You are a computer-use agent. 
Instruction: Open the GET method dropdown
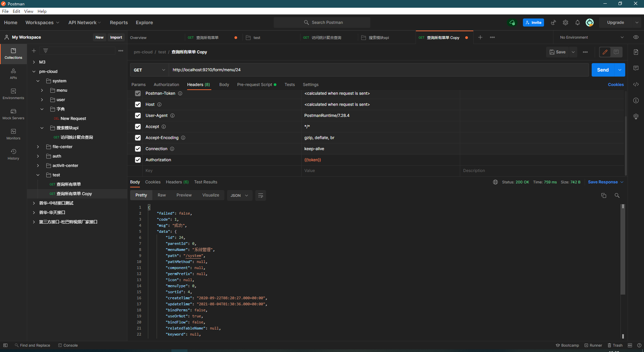pos(149,70)
